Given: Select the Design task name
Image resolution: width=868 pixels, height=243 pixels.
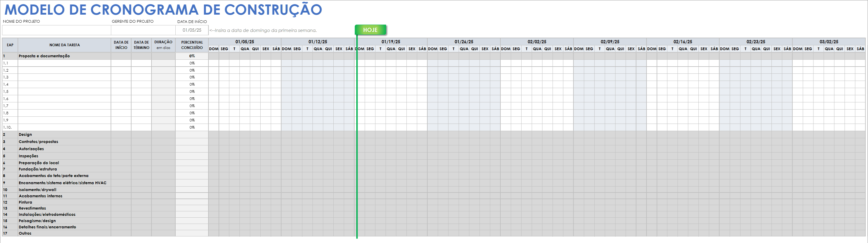Looking at the screenshot, I should coord(25,134).
